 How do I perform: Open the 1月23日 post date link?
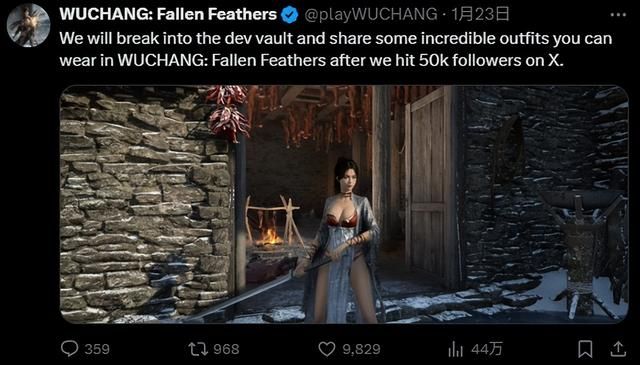coord(480,15)
